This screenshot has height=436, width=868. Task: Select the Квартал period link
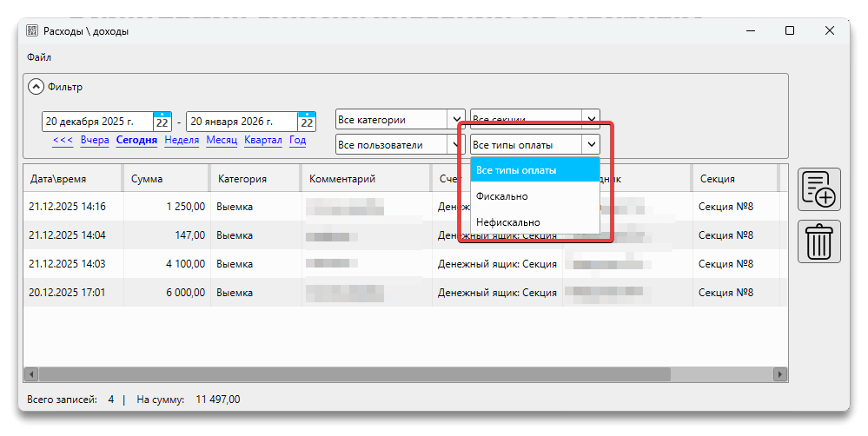[262, 140]
